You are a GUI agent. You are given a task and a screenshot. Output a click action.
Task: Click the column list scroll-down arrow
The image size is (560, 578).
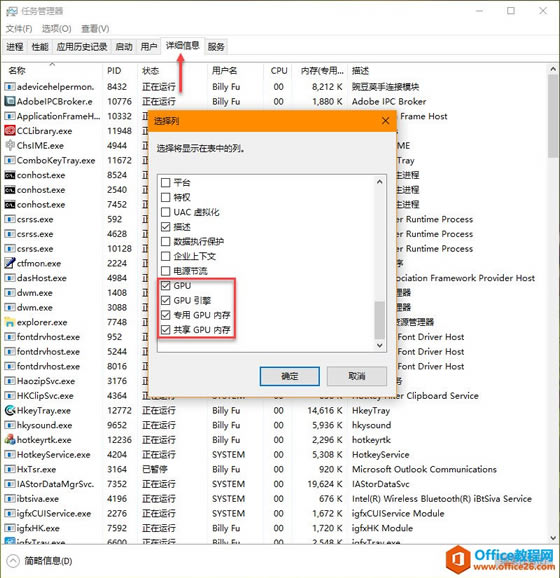click(380, 345)
